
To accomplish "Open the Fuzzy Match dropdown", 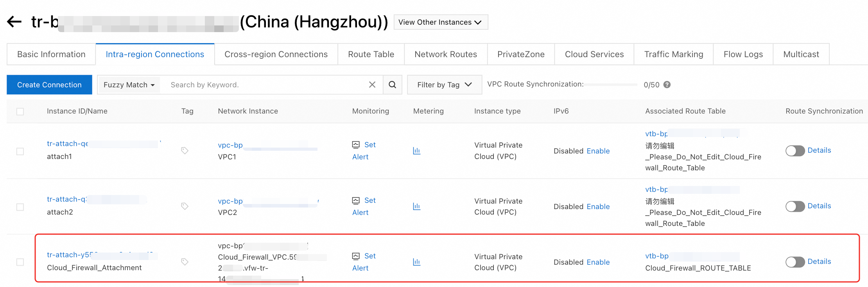I will click(x=129, y=85).
